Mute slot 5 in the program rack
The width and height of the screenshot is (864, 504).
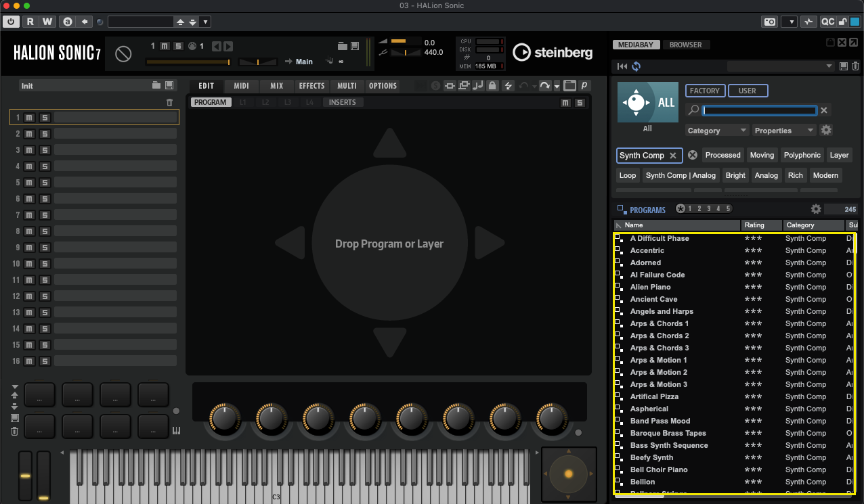pos(29,183)
